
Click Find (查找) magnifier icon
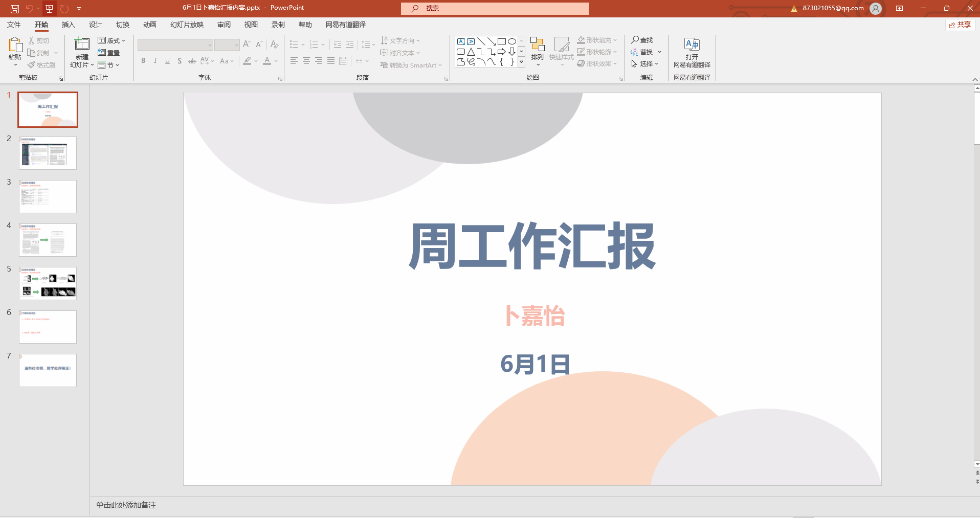pyautogui.click(x=635, y=40)
